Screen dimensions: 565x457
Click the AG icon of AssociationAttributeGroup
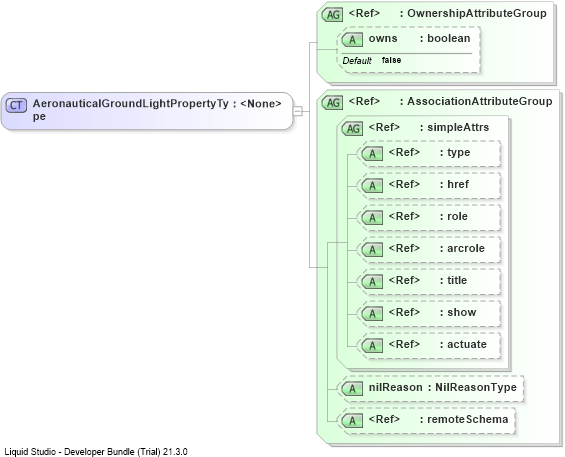332,103
